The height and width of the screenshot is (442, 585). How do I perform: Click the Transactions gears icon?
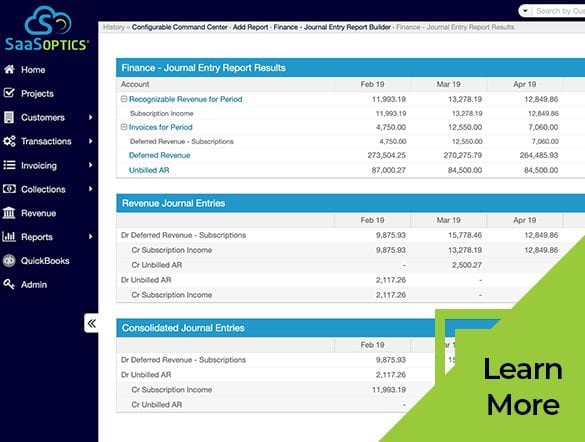(x=9, y=141)
